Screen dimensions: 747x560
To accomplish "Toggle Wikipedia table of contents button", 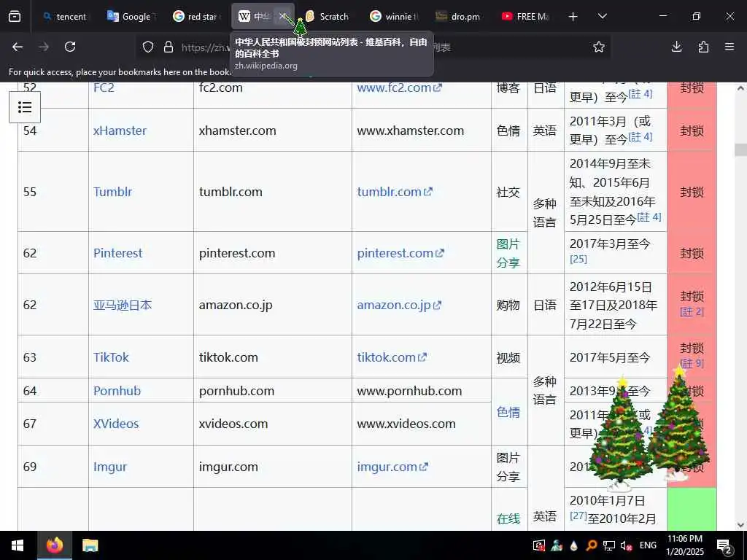I will pyautogui.click(x=25, y=107).
